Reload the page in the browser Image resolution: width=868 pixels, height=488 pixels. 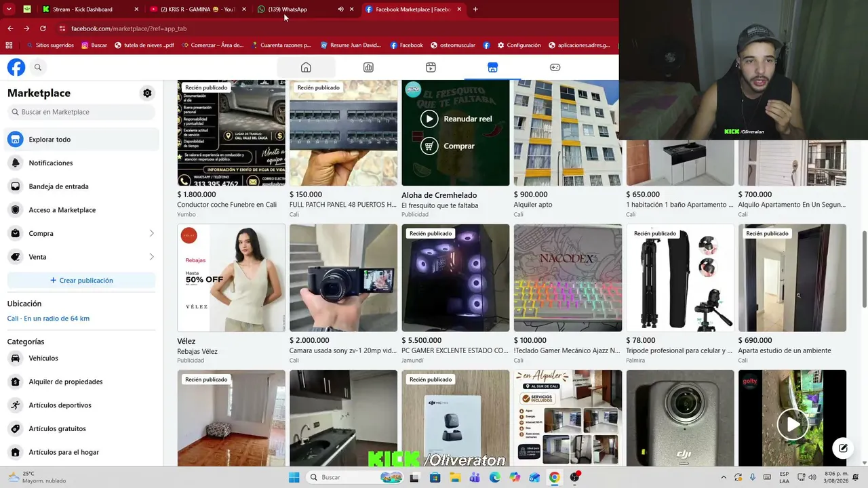[43, 28]
